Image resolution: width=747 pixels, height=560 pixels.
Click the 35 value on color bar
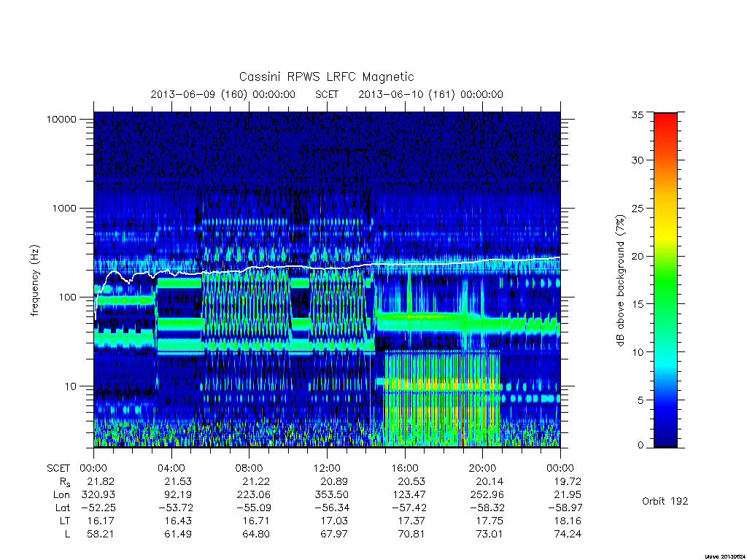coord(637,114)
